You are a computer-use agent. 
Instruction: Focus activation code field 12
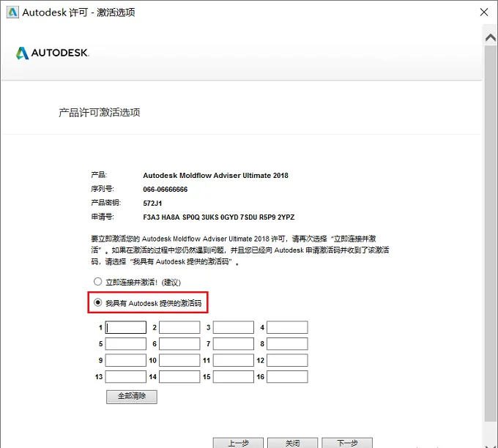(287, 360)
